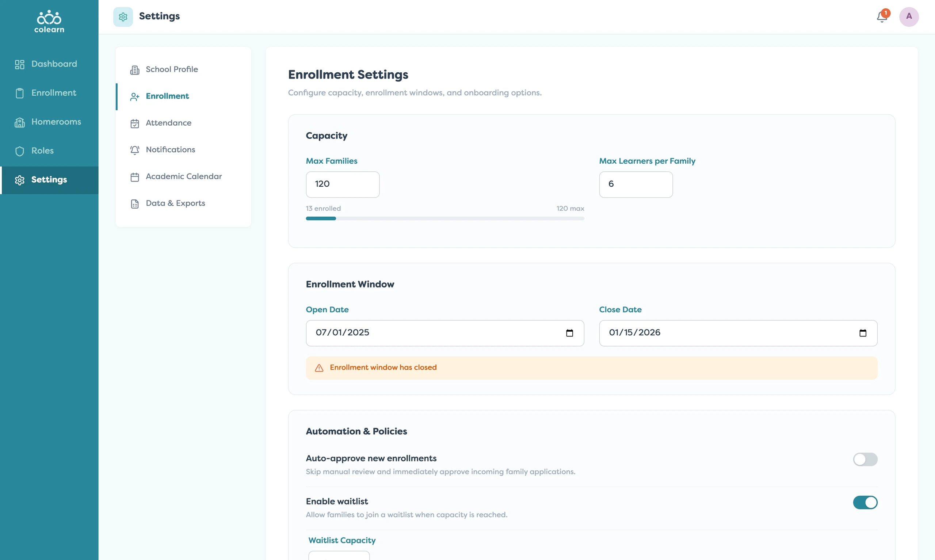The width and height of the screenshot is (935, 560).
Task: Click the Academic Calendar icon
Action: pos(135,177)
